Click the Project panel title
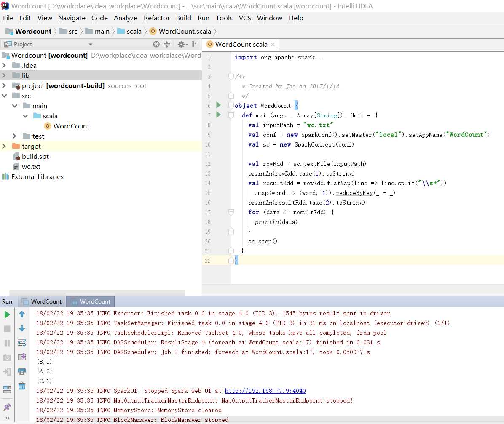The width and height of the screenshot is (504, 424). coord(23,44)
